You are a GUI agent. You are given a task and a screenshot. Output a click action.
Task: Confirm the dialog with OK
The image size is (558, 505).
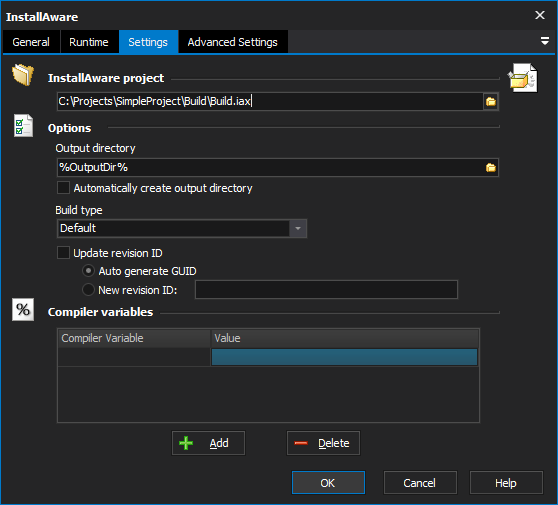328,483
